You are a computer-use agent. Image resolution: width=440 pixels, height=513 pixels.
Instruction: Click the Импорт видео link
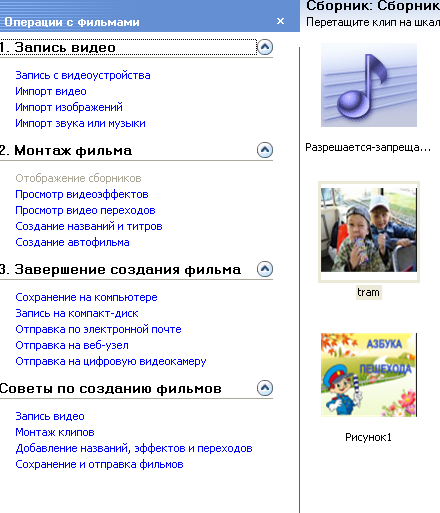51,91
